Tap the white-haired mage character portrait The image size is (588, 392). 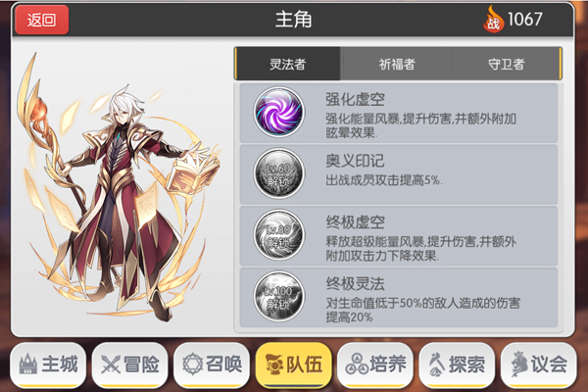coord(119,187)
